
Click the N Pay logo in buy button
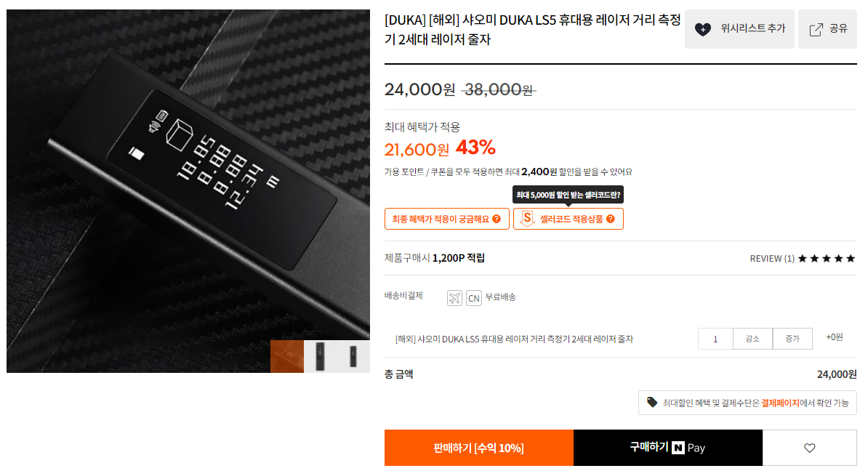tap(688, 448)
